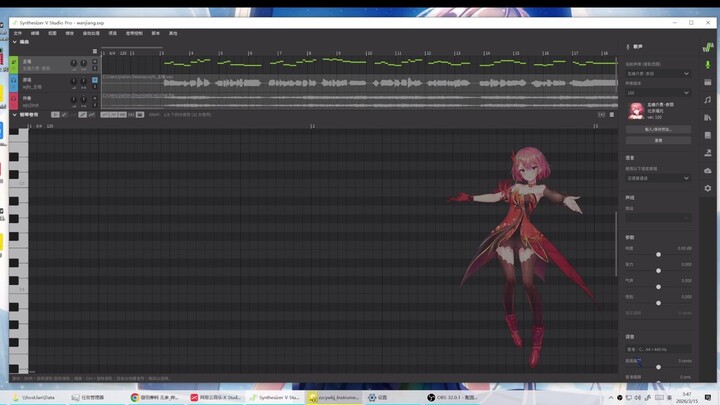The height and width of the screenshot is (405, 720).
Task: Open the library panel icon
Action: [x=708, y=118]
